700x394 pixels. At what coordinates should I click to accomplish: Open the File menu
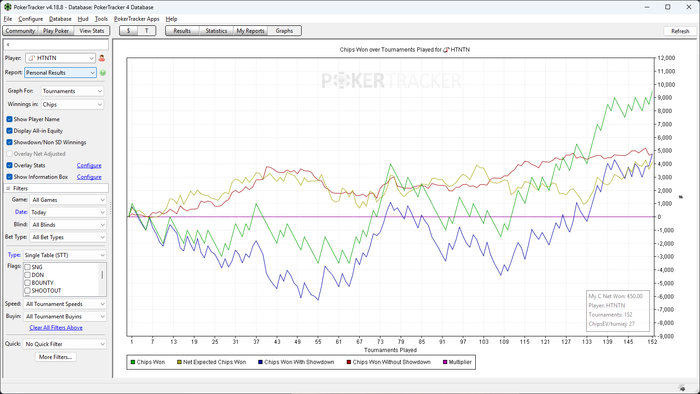pyautogui.click(x=8, y=19)
